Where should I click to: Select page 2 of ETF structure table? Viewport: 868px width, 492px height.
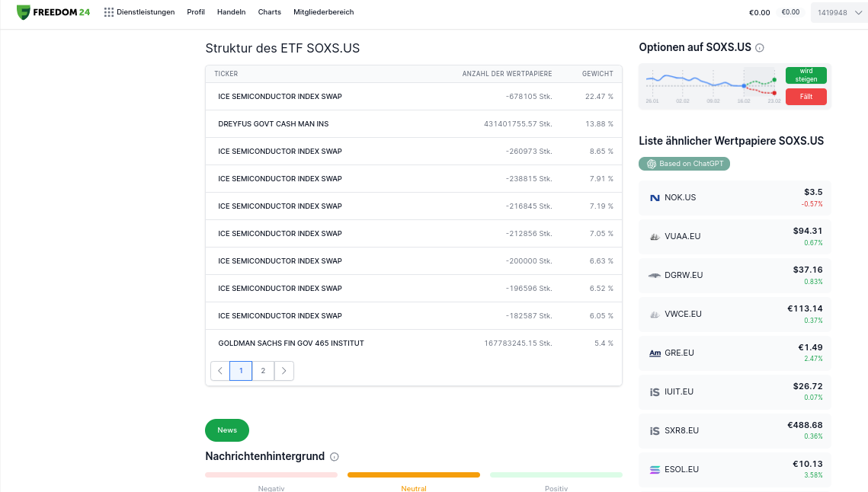263,371
